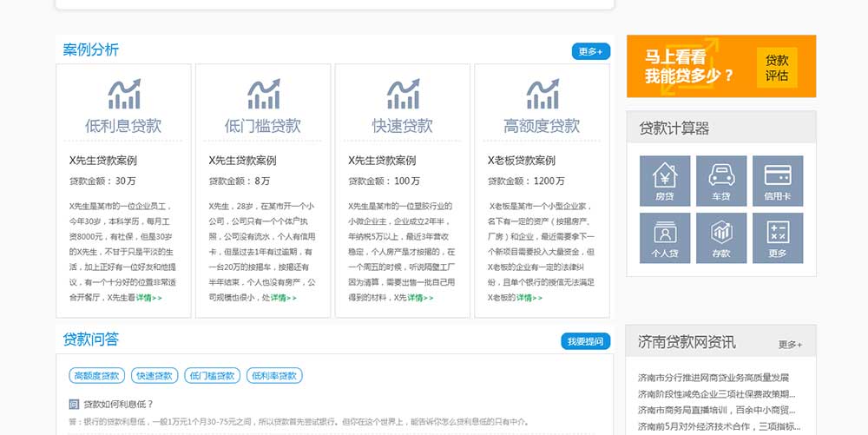This screenshot has width=868, height=435.
Task: Click the chart icon above 快速贷款
Action: [402, 94]
